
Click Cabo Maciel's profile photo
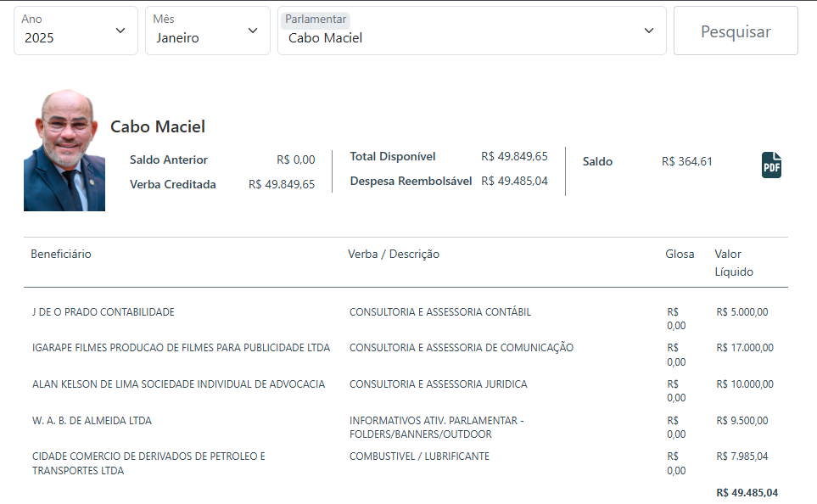[64, 150]
